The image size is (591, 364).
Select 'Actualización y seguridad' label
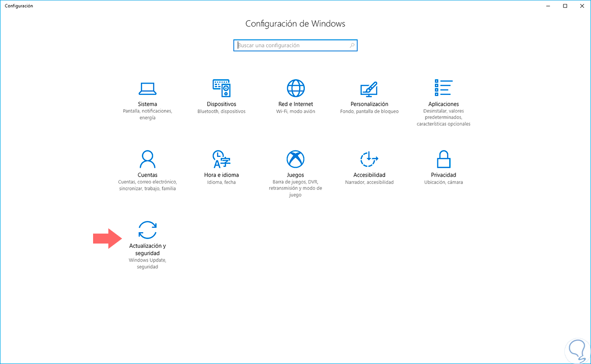click(148, 249)
